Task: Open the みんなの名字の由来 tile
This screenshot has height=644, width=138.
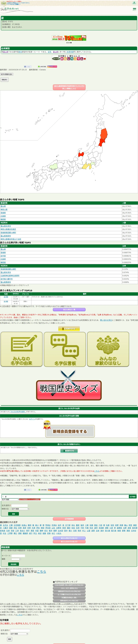Action: [21, 349]
